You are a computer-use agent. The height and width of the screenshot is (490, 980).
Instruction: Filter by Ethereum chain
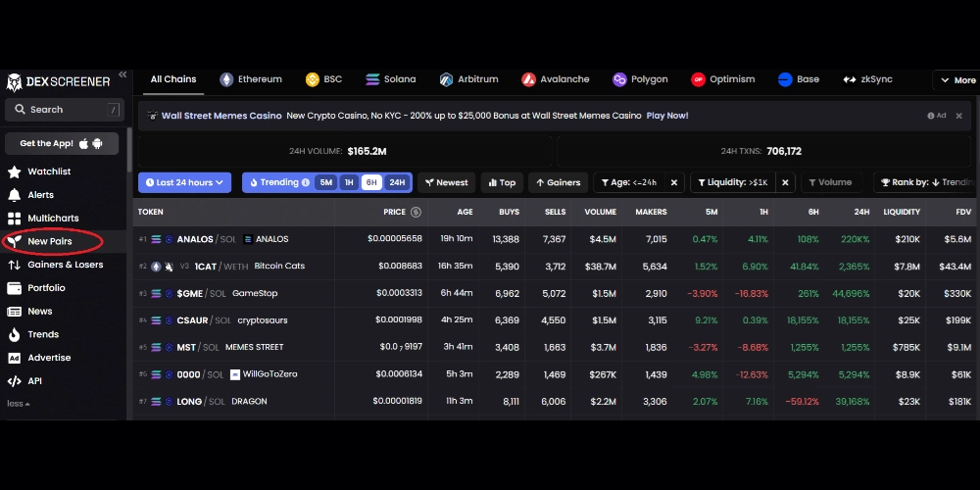coord(251,79)
